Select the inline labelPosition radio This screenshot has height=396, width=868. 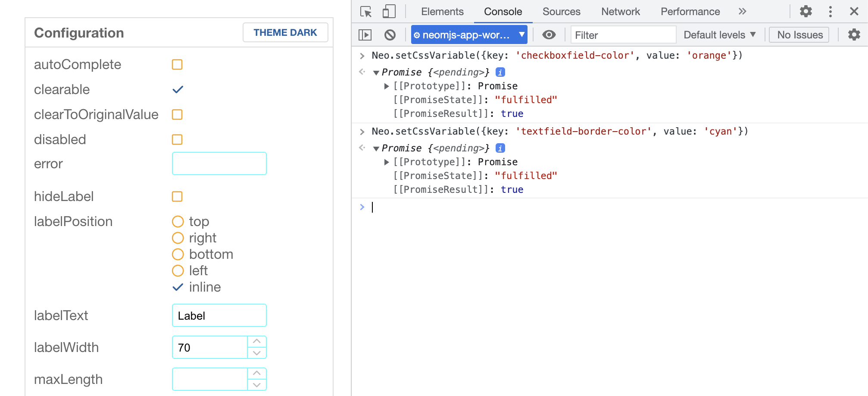click(178, 287)
